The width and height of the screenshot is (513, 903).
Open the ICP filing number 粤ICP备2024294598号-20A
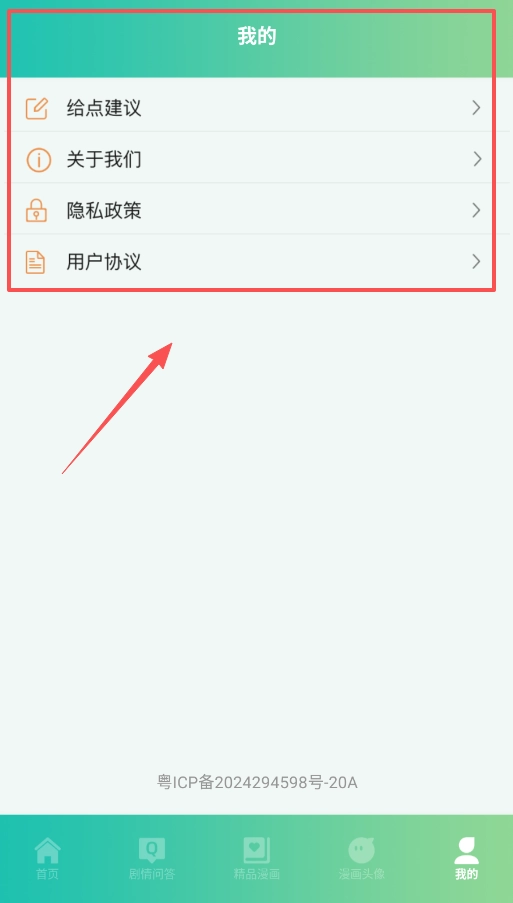[x=257, y=782]
